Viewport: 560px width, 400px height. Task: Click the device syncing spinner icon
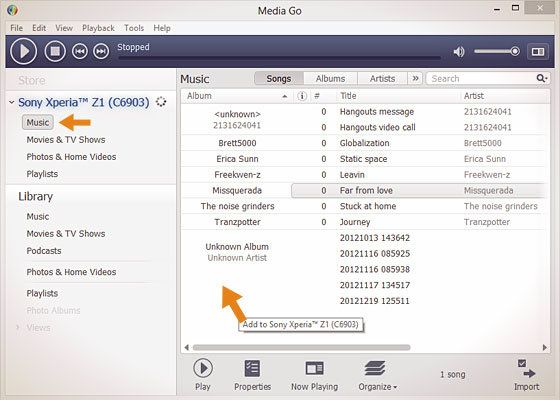pyautogui.click(x=161, y=102)
